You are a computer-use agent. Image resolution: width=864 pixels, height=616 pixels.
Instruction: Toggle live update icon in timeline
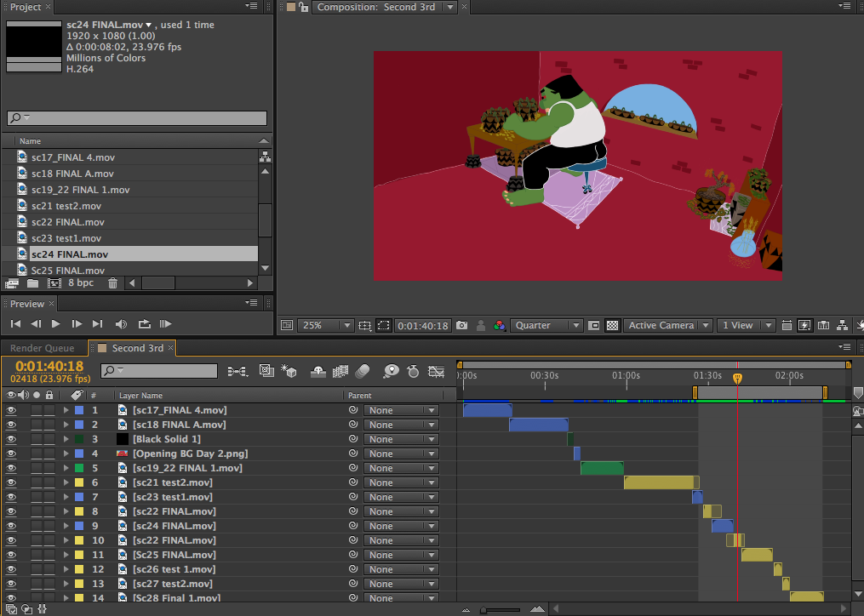pos(266,371)
